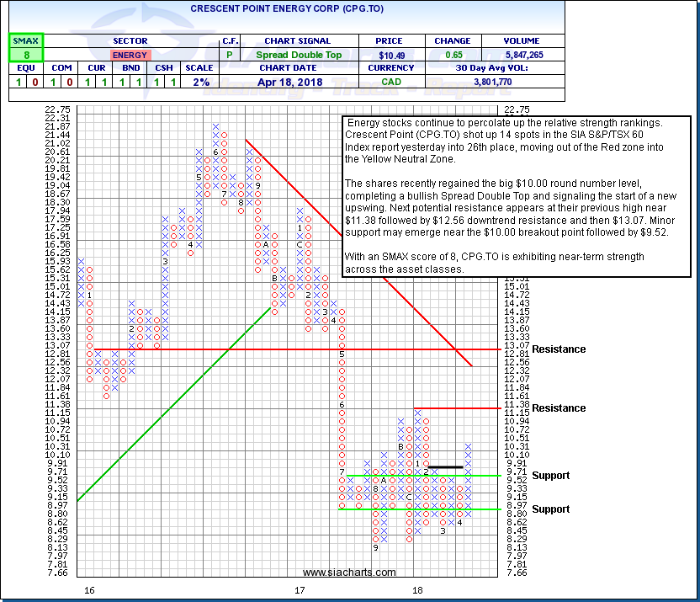Click the 18 year marker on the x-axis
This screenshot has height=602, width=700.
coord(416,592)
